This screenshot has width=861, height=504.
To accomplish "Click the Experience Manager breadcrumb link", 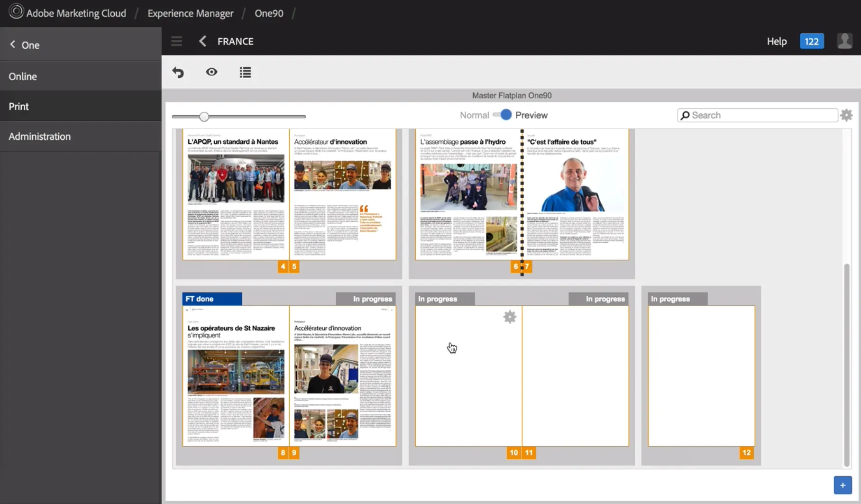I will [190, 13].
